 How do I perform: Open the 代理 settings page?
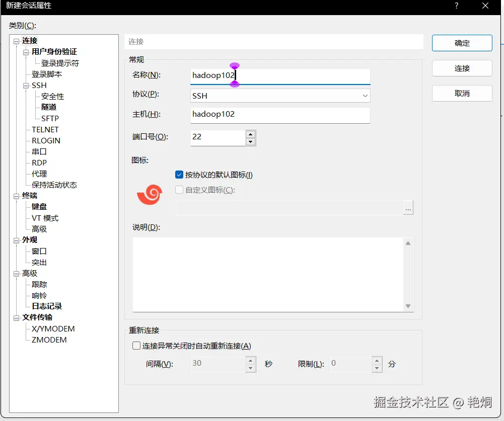pos(40,174)
